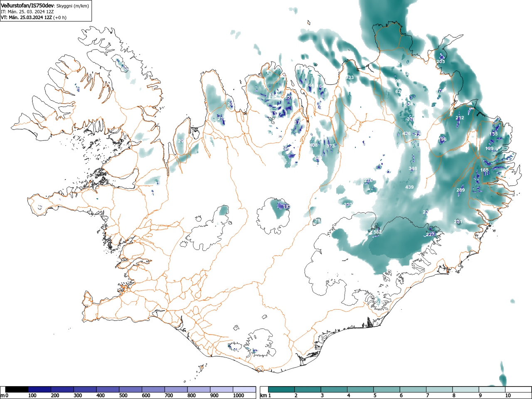Click the title text 'Veðurstofan/IS750dev'
This screenshot has height=399, width=532.
pyautogui.click(x=27, y=5)
